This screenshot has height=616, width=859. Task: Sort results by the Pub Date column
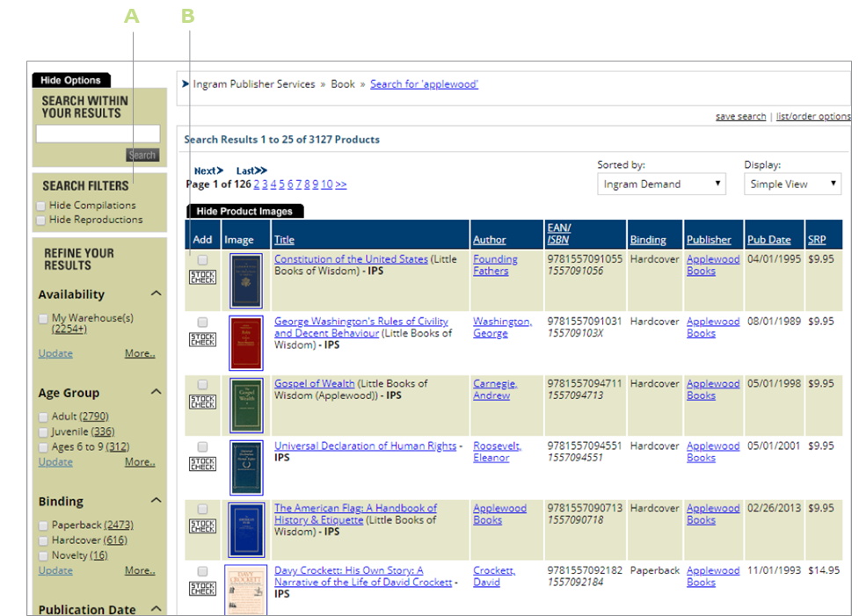pyautogui.click(x=768, y=240)
